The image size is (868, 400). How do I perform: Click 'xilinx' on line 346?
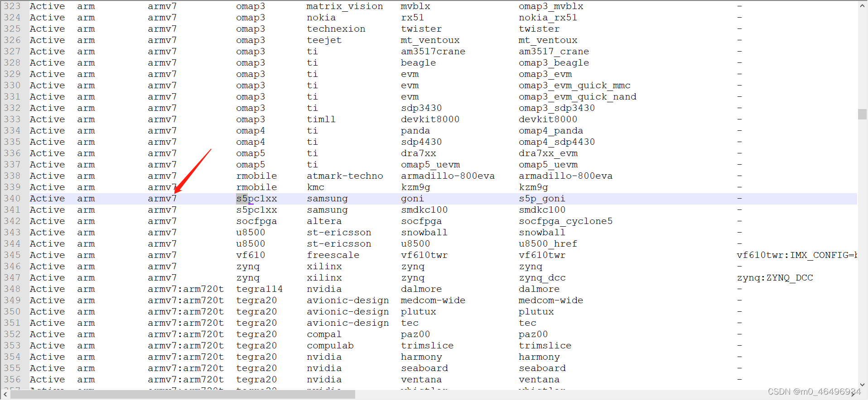point(324,267)
